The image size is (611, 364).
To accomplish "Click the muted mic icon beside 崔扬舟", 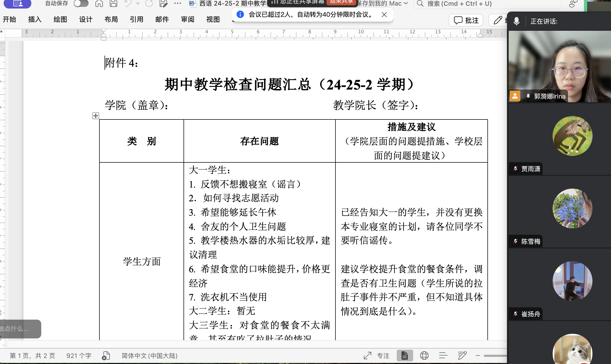I will point(515,314).
